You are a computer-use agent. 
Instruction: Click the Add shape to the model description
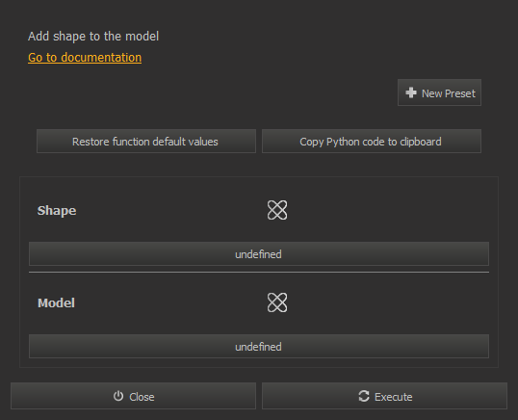[x=93, y=37]
